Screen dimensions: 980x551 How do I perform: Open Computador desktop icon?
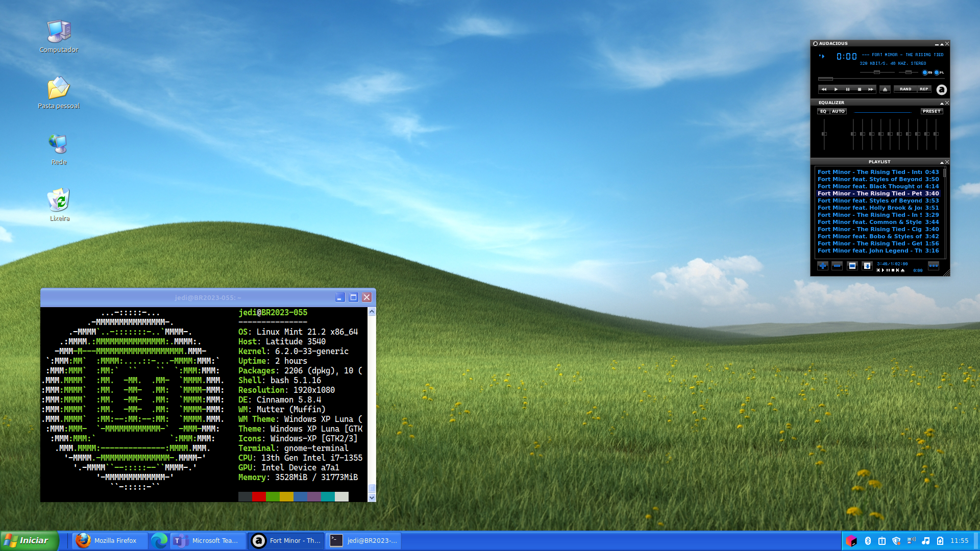59,36
